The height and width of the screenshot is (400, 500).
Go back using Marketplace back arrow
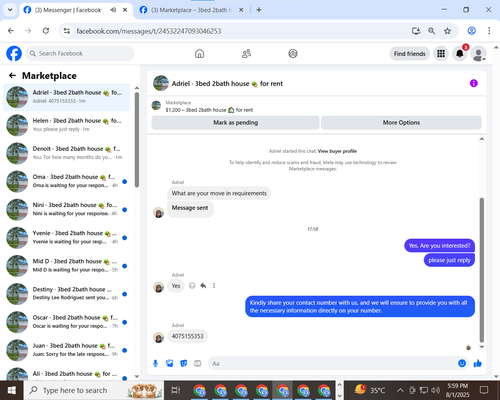click(12, 76)
